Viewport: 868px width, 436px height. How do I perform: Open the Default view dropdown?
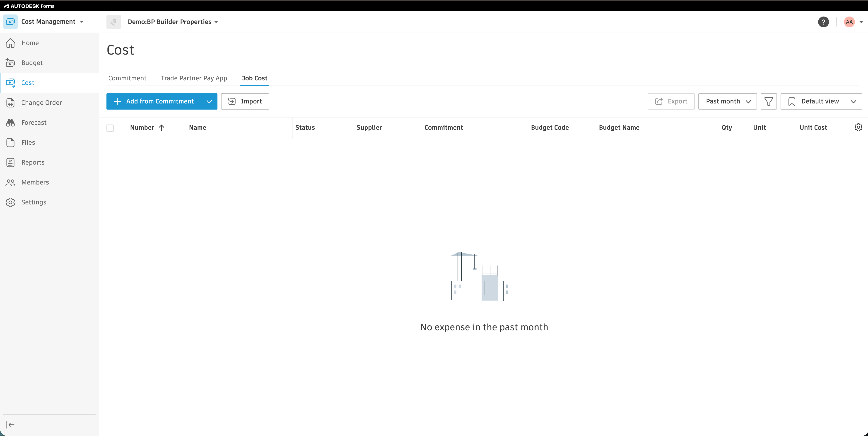tap(821, 101)
